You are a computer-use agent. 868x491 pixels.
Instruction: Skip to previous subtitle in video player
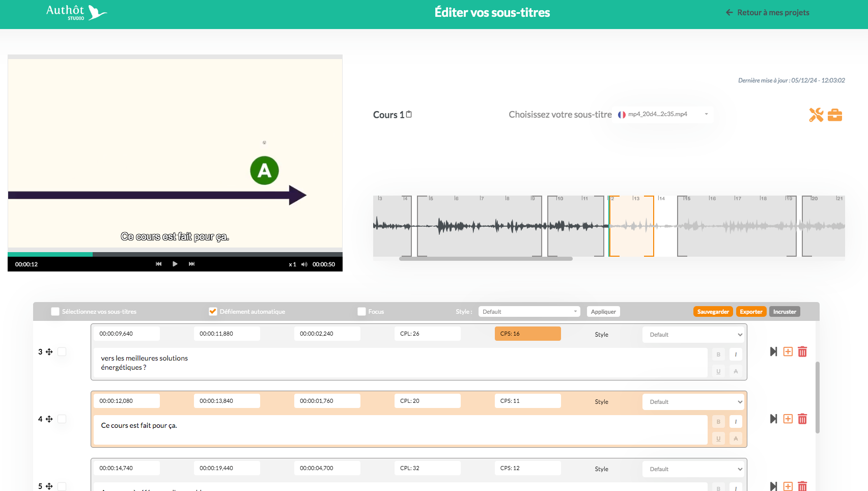click(158, 264)
